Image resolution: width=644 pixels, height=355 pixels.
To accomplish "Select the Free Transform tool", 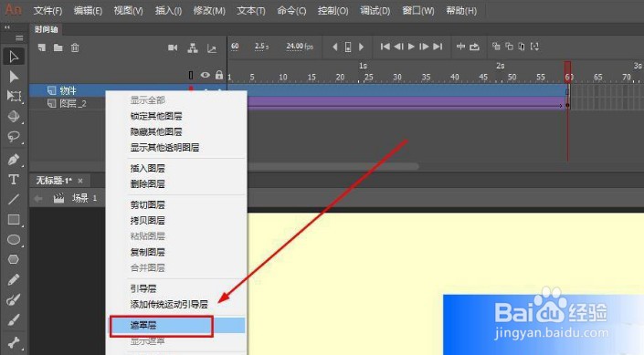I will click(x=14, y=97).
